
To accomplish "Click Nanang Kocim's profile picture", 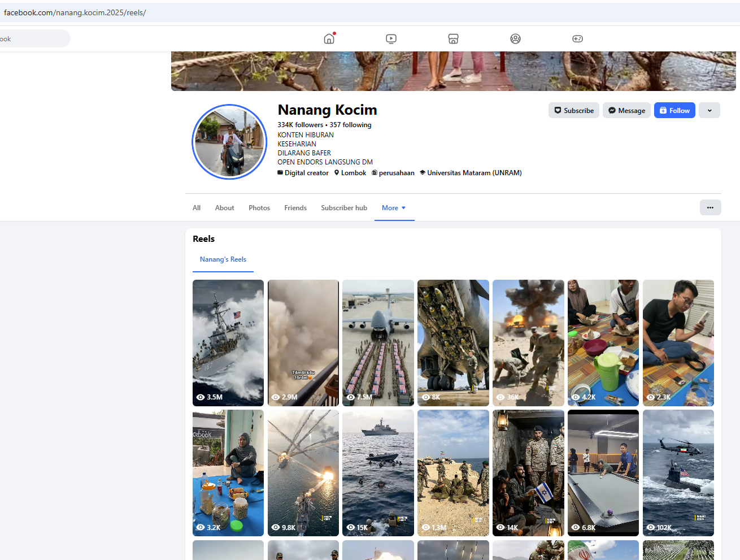I will 229,142.
